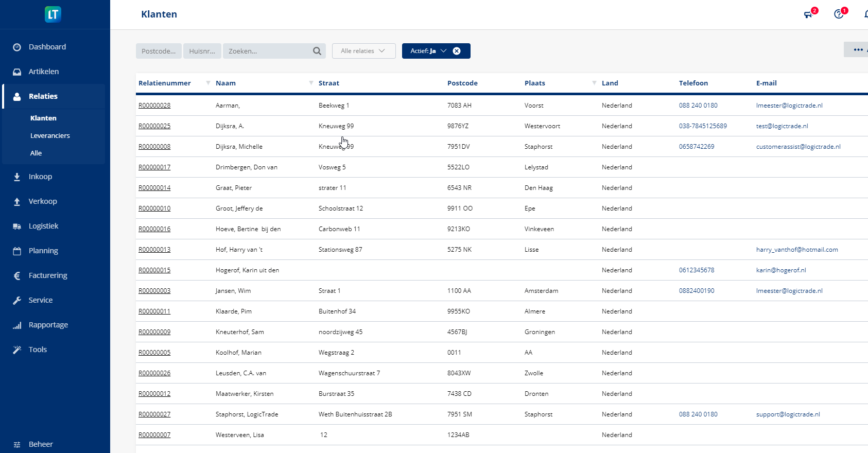Viewport: 868px width, 453px height.
Task: Click in the Postcode filter field
Action: point(159,51)
